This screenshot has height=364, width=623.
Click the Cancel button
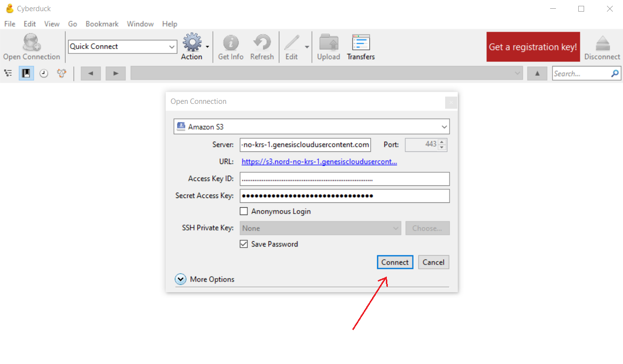click(x=433, y=262)
